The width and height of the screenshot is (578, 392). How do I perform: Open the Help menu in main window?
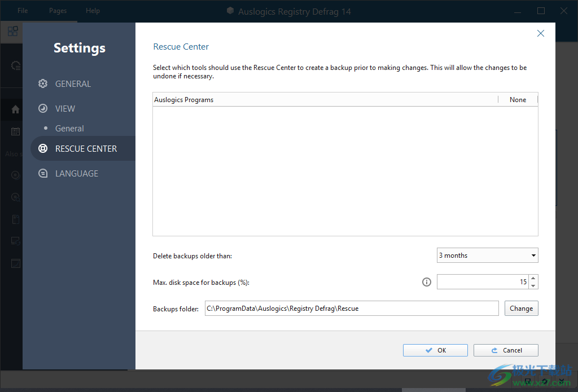point(93,11)
